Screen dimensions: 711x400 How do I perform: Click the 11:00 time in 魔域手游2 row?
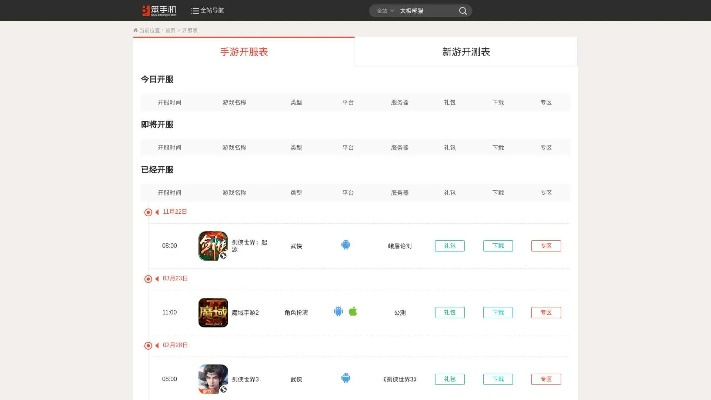(170, 312)
